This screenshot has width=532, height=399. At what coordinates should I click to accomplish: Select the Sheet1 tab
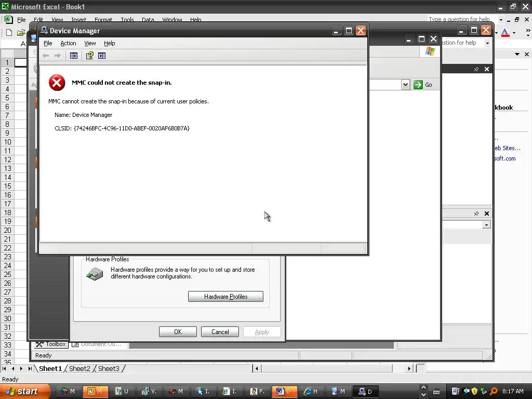50,368
